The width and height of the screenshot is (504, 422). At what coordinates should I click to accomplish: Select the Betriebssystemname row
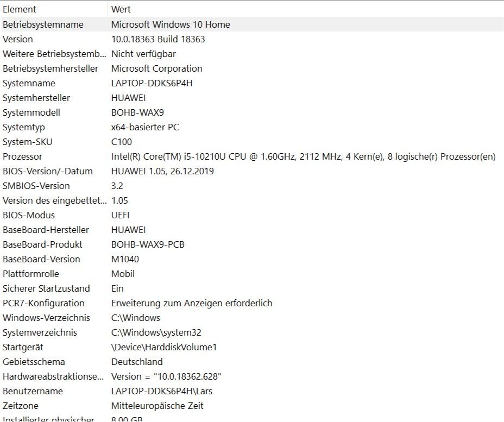tap(252, 24)
